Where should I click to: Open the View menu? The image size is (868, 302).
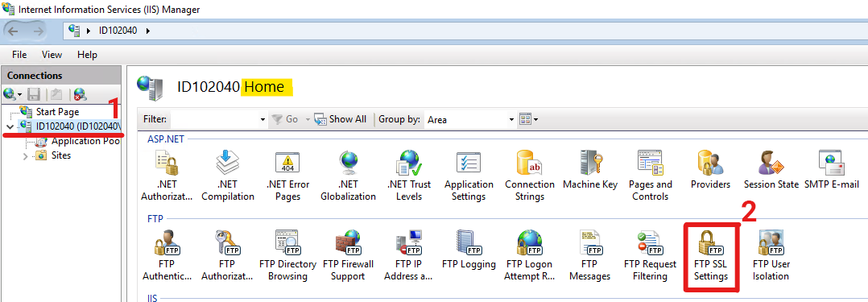tap(52, 54)
